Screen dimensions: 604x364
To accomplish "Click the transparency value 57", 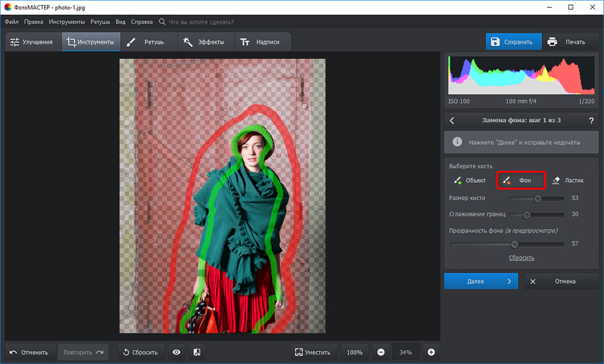I will coord(575,243).
